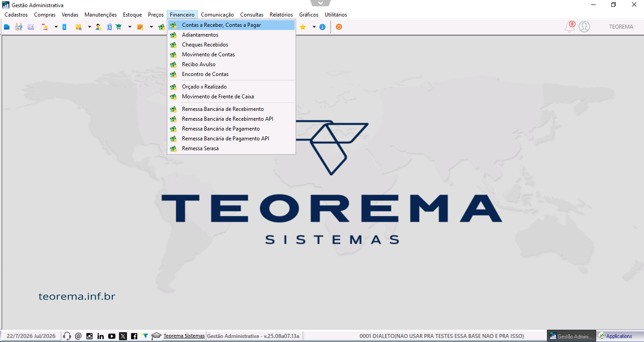Select Remessa Bancária de Pagamento
This screenshot has height=342, width=644.
[x=231, y=129]
